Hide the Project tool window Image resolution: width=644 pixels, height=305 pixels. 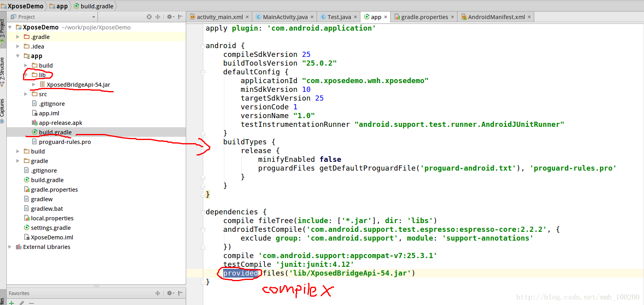click(181, 17)
